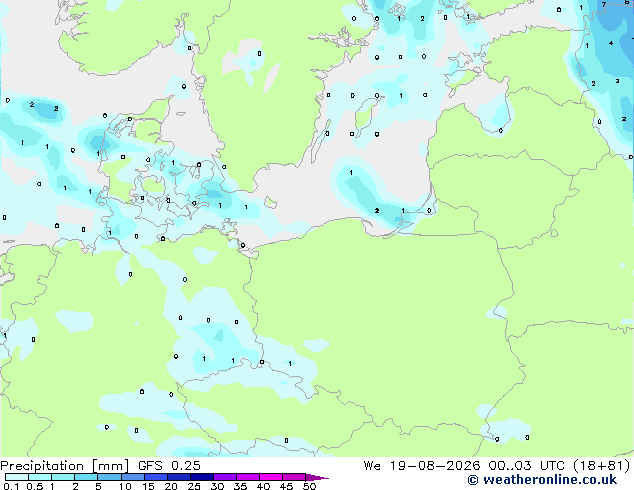The width and height of the screenshot is (634, 490).
Task: Click the legend label '0.1'
Action: click(11, 486)
